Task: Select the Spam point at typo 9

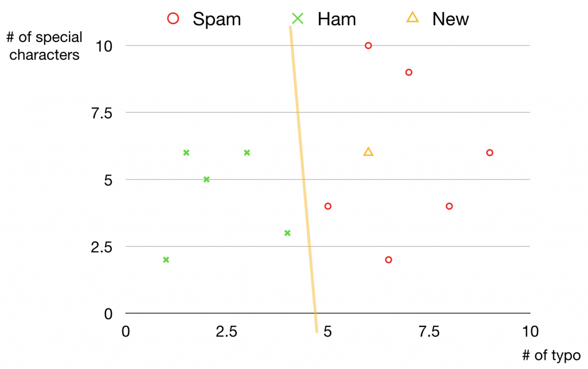Action: [x=489, y=153]
